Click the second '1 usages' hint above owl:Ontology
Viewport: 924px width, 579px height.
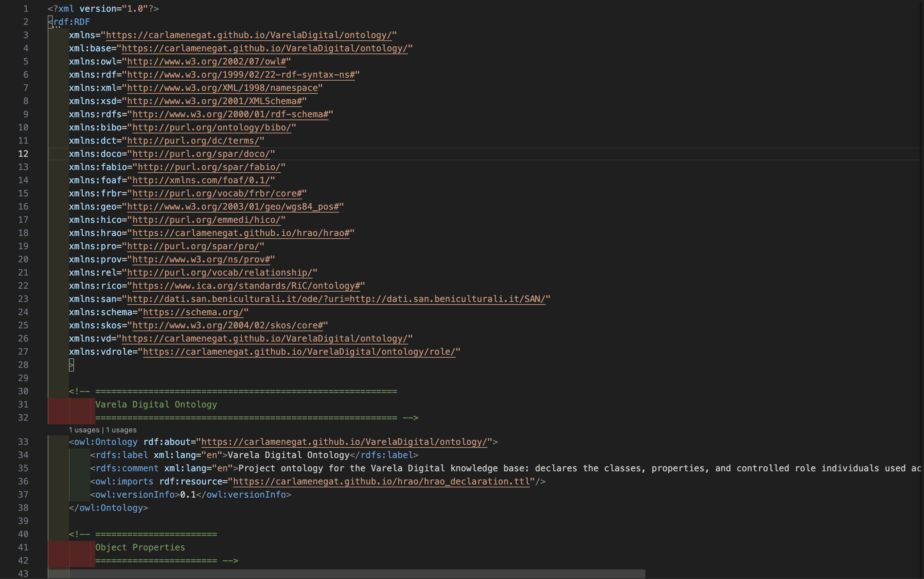(x=122, y=429)
